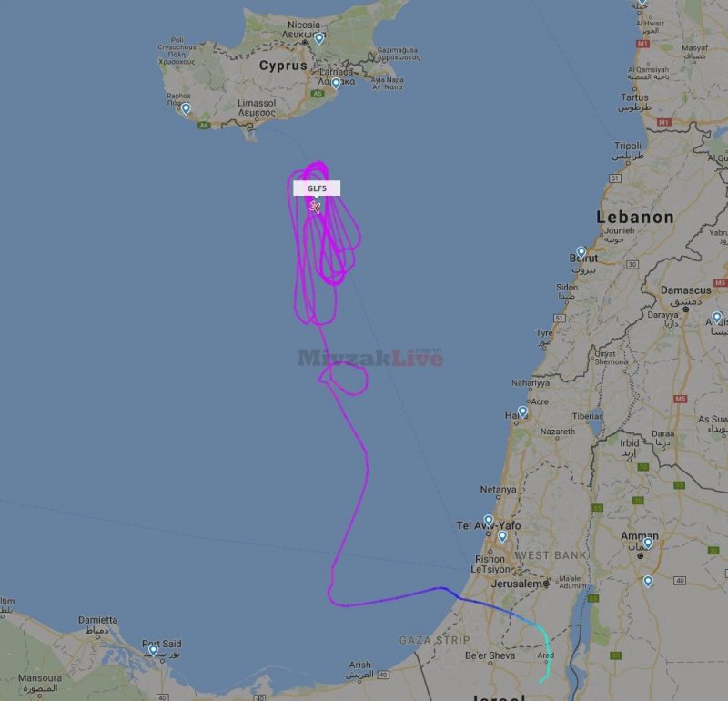Click the Haifa airport pin
Screen dimensions: 728x701
522,412
